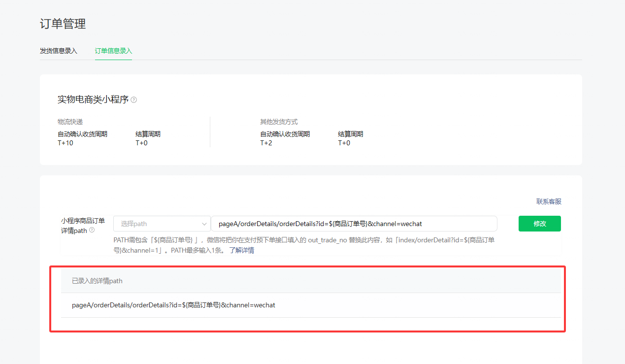The height and width of the screenshot is (364, 625).
Task: Click the T+2 auto-confirm value
Action: pos(266,143)
